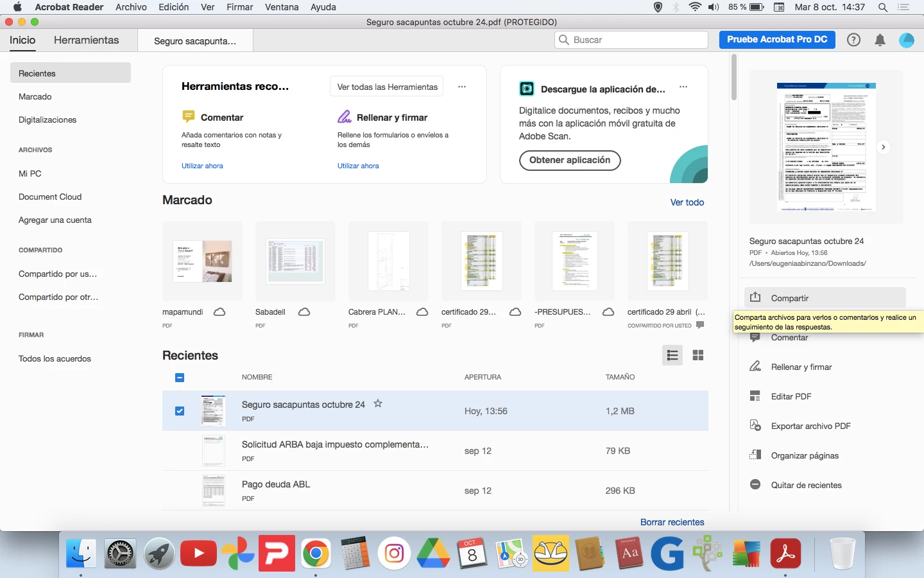
Task: Open Google Drive from the Dock
Action: [x=433, y=553]
